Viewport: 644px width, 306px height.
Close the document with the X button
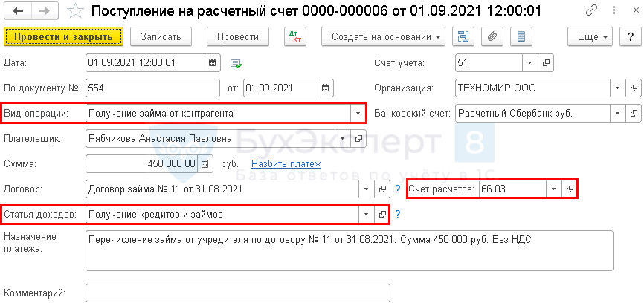(x=637, y=10)
